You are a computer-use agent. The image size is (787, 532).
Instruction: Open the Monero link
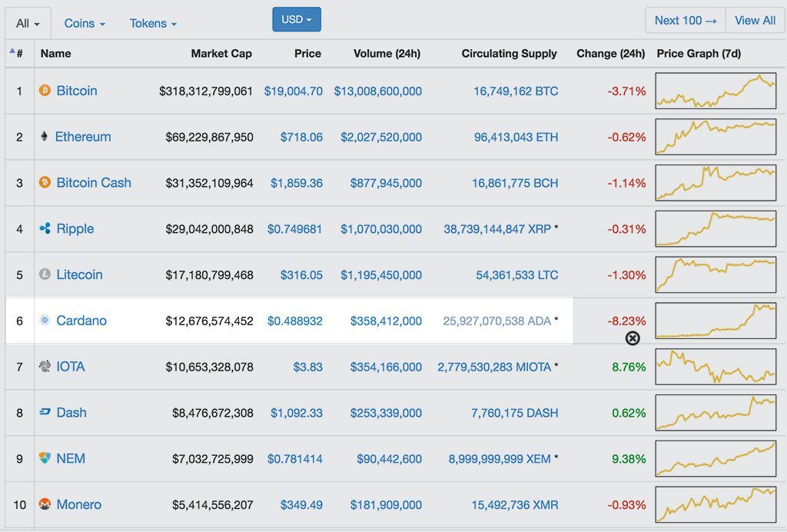79,504
